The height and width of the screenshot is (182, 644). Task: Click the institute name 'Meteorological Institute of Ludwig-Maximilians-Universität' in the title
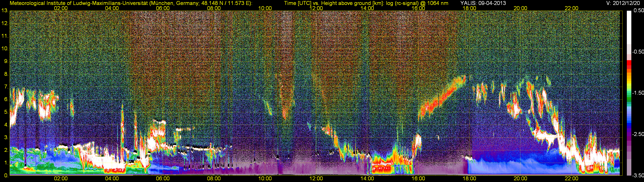pos(79,3)
